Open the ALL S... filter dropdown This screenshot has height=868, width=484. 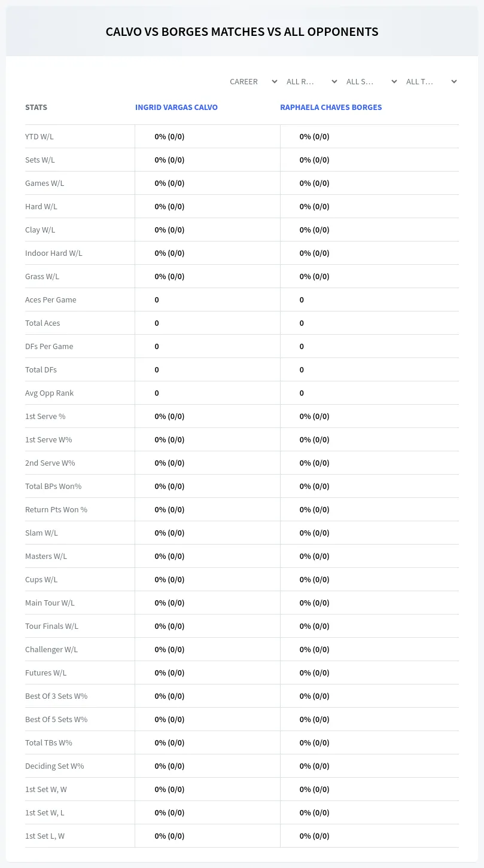(x=370, y=81)
